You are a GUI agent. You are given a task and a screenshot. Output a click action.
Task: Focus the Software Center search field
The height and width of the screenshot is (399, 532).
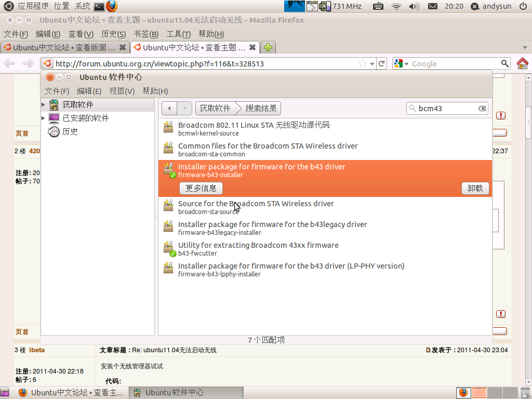pyautogui.click(x=447, y=109)
